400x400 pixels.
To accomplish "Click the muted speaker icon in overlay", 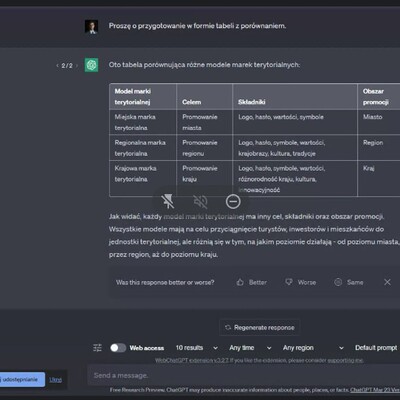I will (x=200, y=201).
